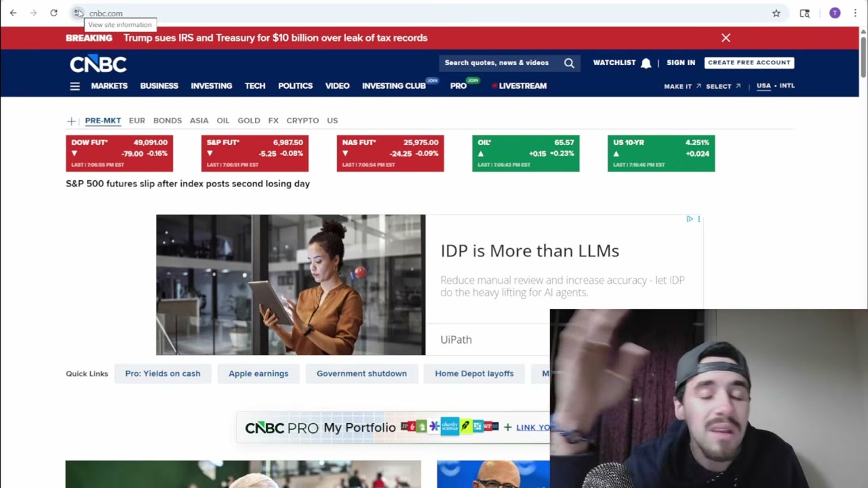This screenshot has width=868, height=488.
Task: Switch edition to INTL
Action: click(787, 86)
